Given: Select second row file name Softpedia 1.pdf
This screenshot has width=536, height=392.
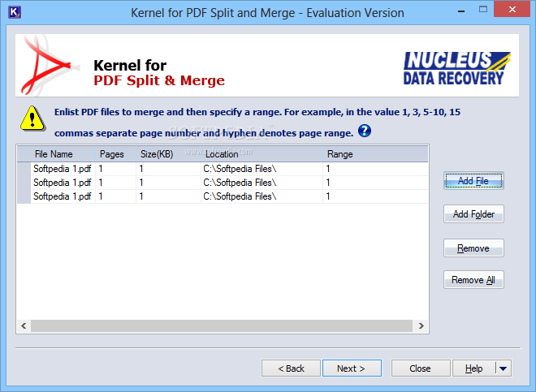Looking at the screenshot, I should tap(63, 183).
